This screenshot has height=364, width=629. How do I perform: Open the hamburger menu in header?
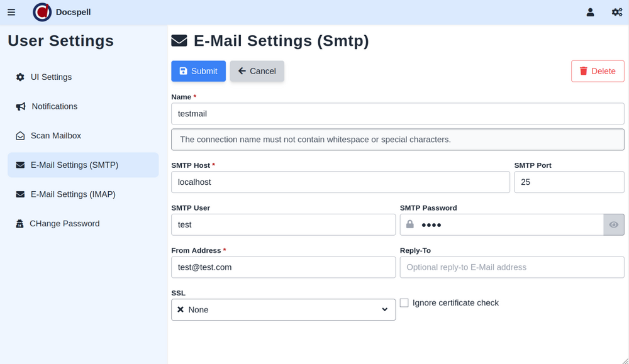(x=11, y=12)
